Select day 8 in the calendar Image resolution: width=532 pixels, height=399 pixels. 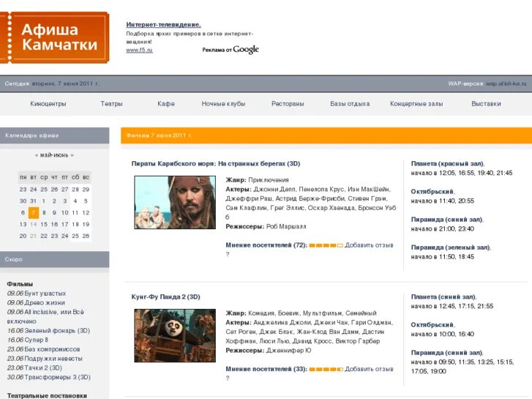tap(44, 212)
